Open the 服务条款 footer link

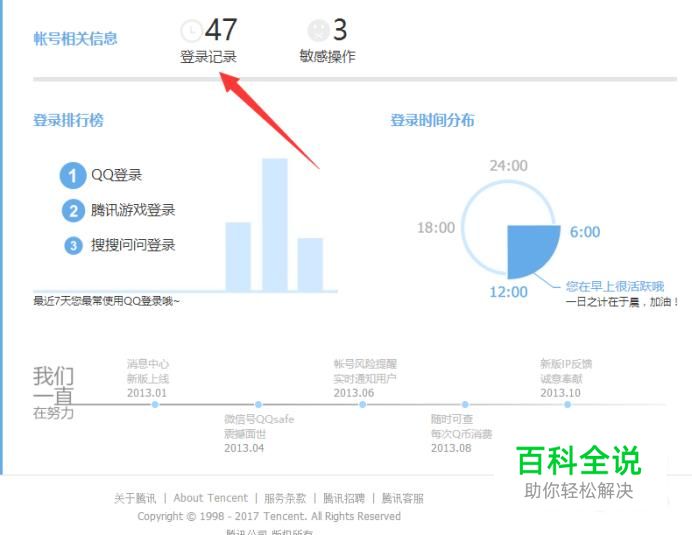(285, 498)
